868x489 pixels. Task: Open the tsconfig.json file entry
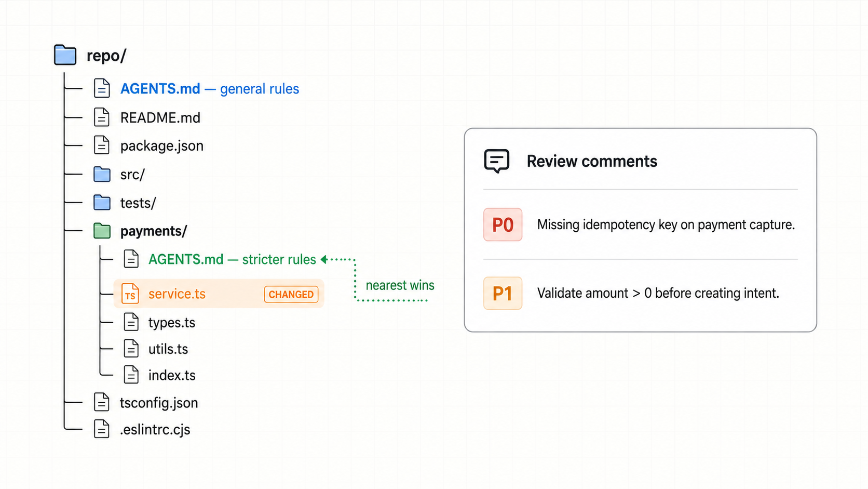click(x=159, y=403)
